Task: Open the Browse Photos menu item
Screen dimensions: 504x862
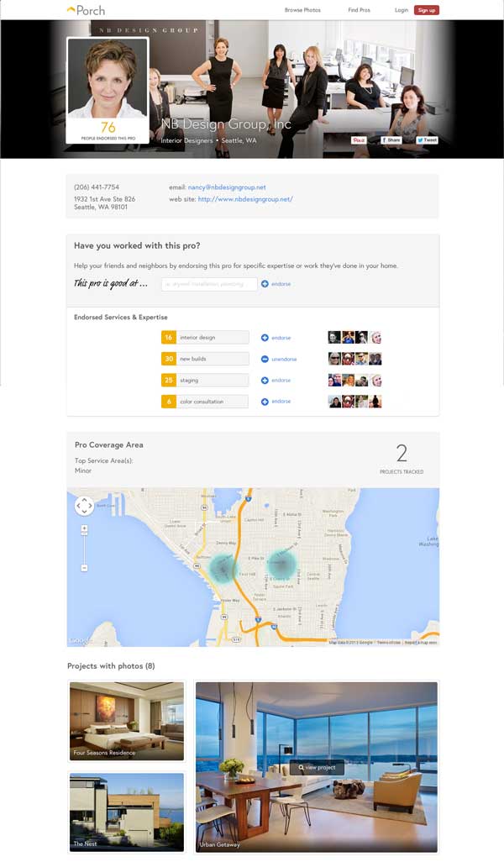Action: point(302,10)
